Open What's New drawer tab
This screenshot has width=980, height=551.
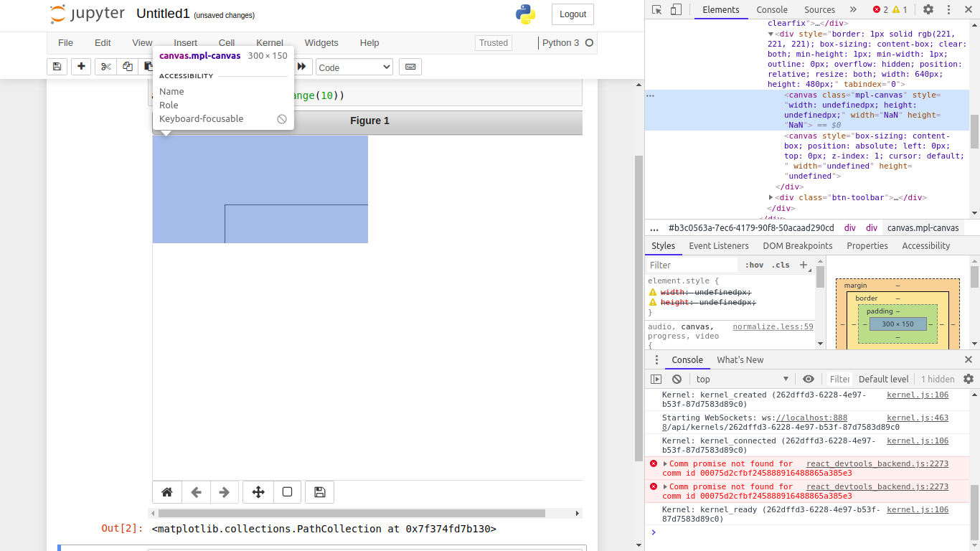point(740,359)
